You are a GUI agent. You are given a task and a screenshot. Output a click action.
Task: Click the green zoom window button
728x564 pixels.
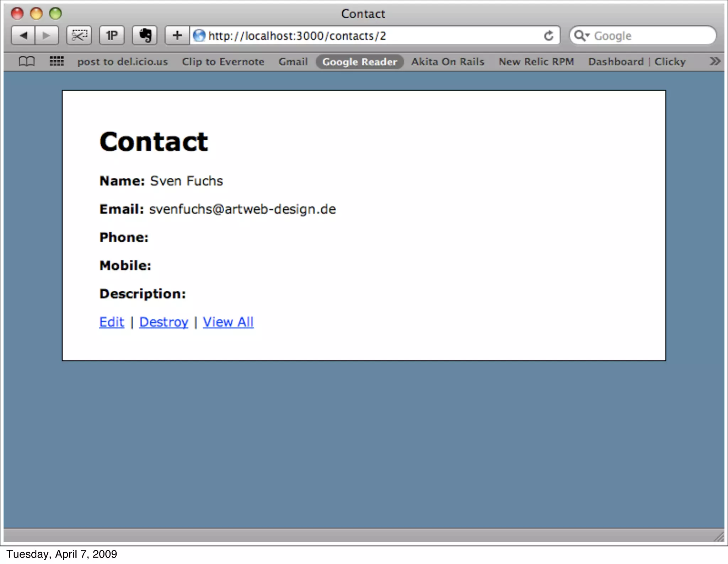point(55,14)
